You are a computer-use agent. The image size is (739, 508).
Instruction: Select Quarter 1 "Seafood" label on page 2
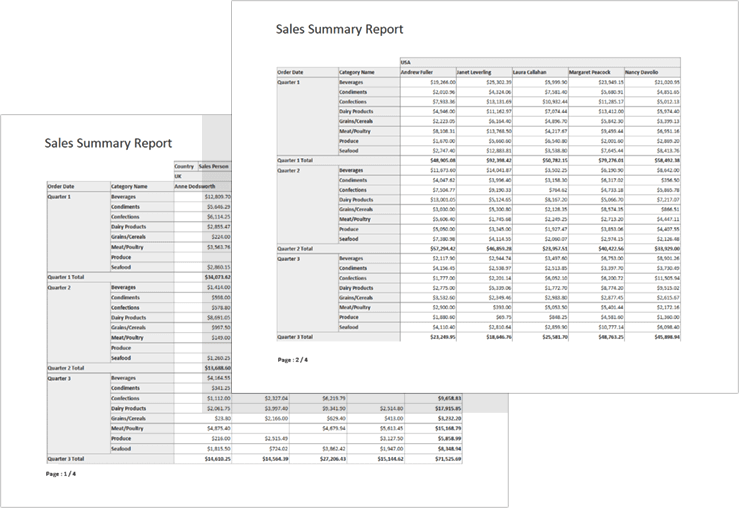coord(349,151)
